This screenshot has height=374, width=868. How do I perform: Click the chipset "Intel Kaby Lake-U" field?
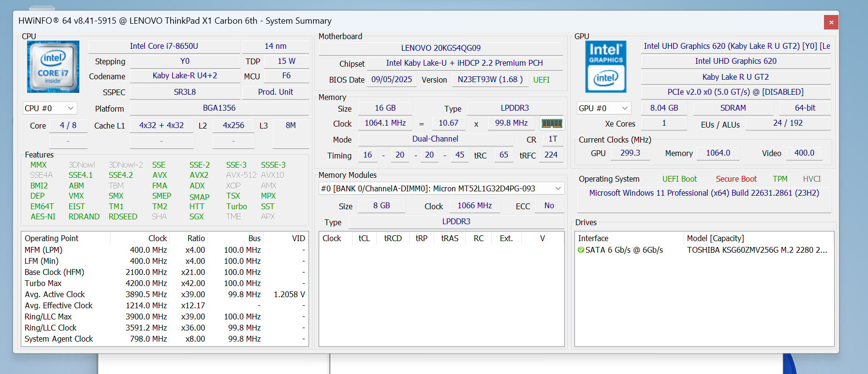(x=464, y=63)
